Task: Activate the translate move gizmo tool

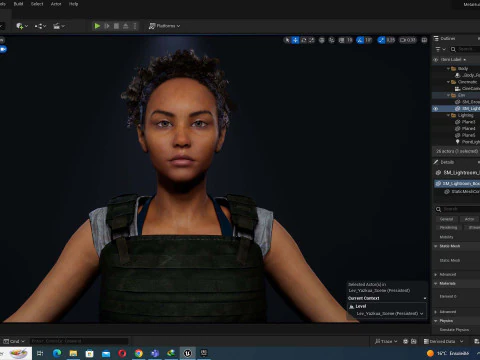Action: coord(295,40)
